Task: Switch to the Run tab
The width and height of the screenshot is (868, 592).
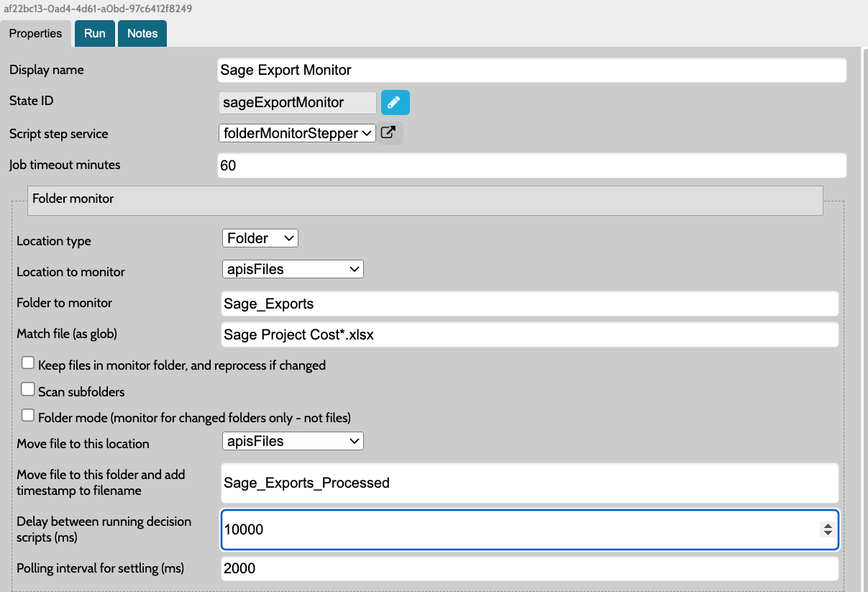Action: pos(94,34)
